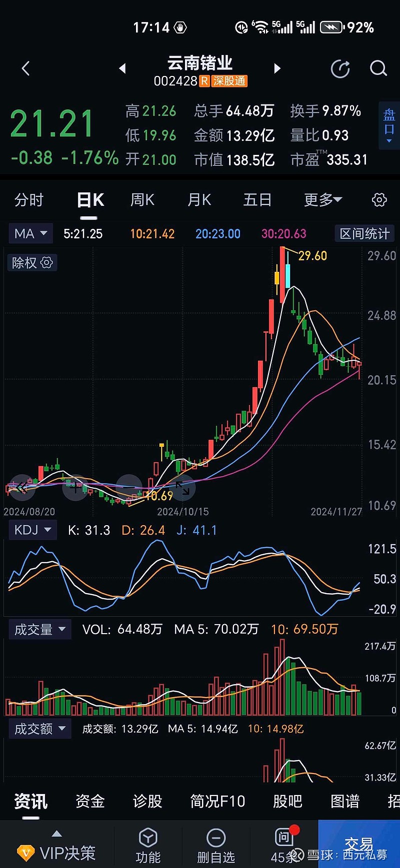The width and height of the screenshot is (400, 868).
Task: Tap the 交易 trade button
Action: click(358, 844)
